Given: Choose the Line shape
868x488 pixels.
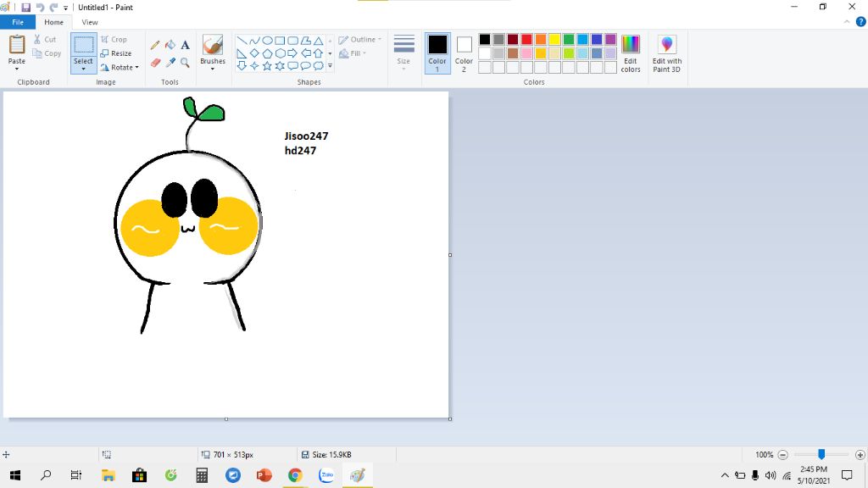Looking at the screenshot, I should (242, 41).
